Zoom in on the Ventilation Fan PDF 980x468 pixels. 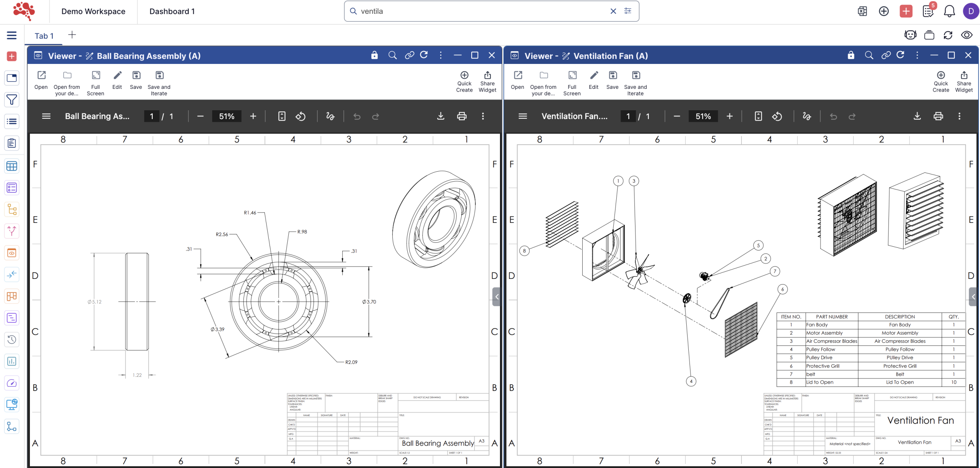coord(729,116)
